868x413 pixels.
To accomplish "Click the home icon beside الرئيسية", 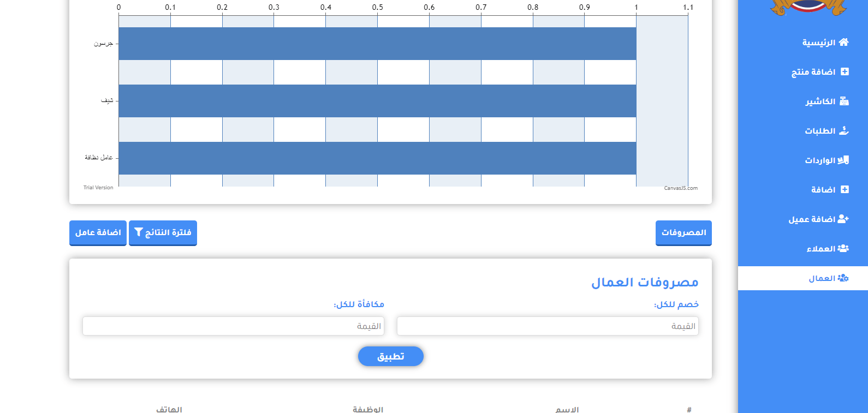I will [x=843, y=43].
